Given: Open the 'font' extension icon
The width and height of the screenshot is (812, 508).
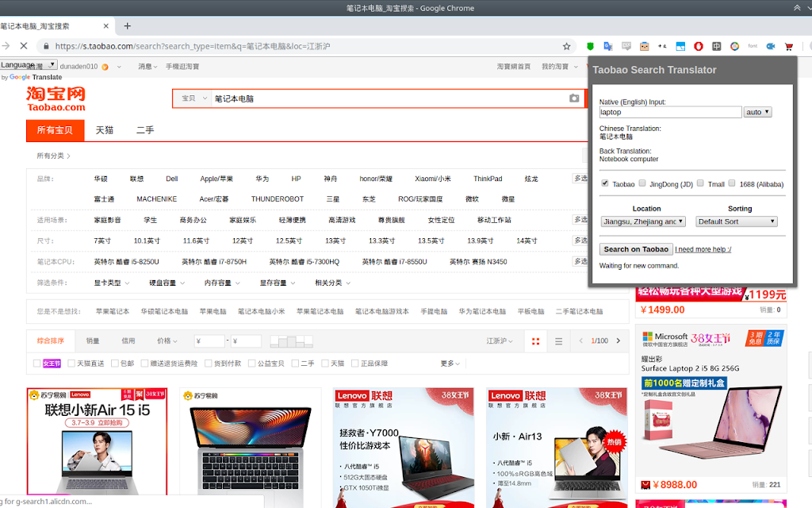Looking at the screenshot, I should pyautogui.click(x=753, y=46).
